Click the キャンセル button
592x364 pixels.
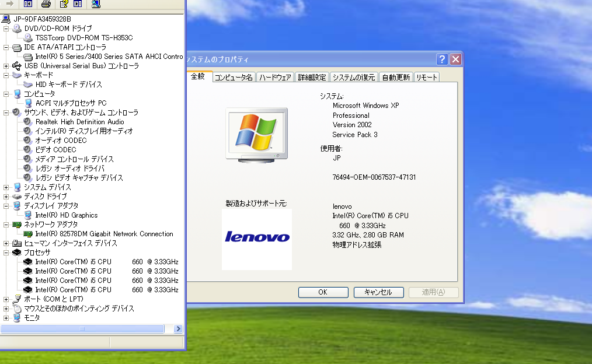[x=379, y=292]
